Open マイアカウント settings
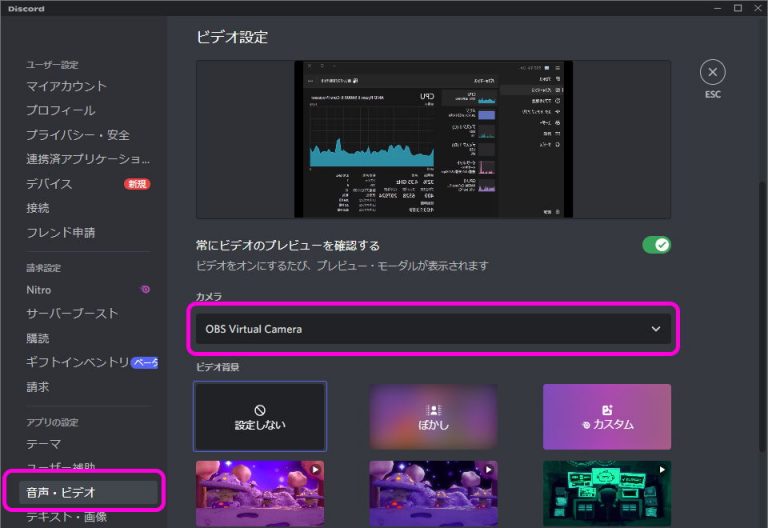Viewport: 768px width, 528px height. coord(66,86)
